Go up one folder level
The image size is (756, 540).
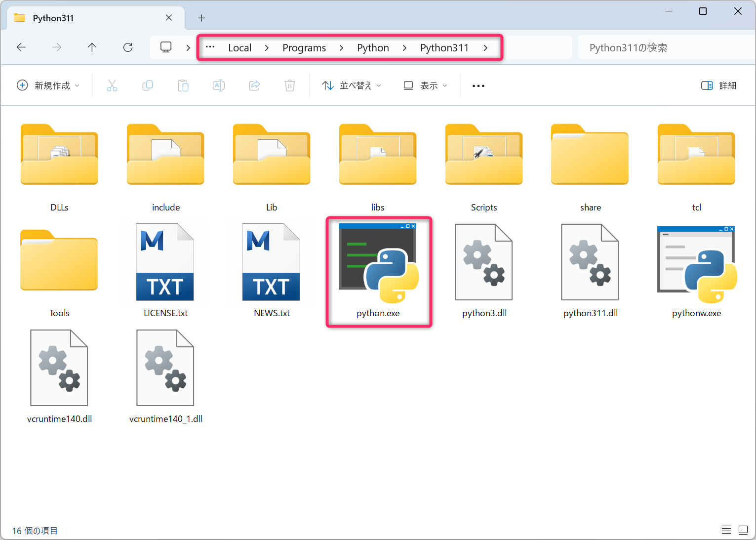click(92, 47)
